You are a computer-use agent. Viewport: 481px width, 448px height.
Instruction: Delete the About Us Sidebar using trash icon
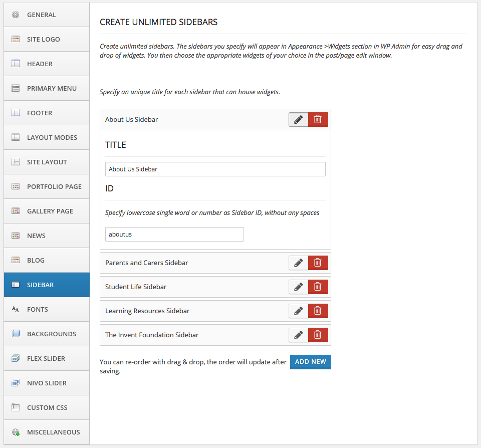pos(318,119)
